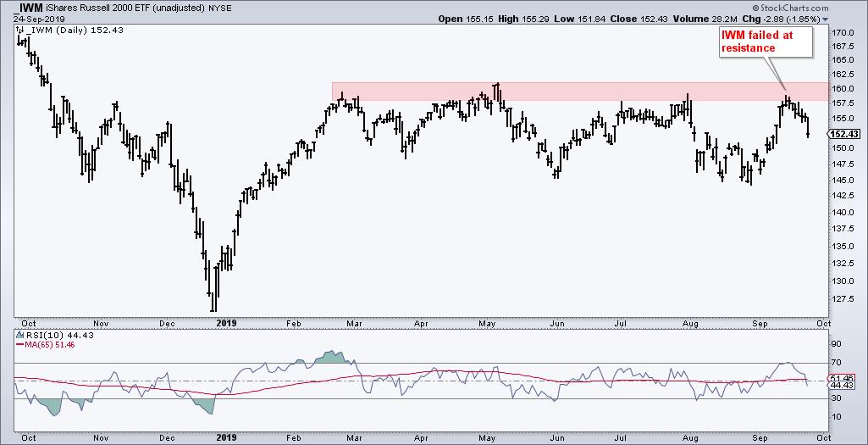Viewport: 868px width, 445px height.
Task: Click the 157.5 price axis label
Action: point(845,103)
